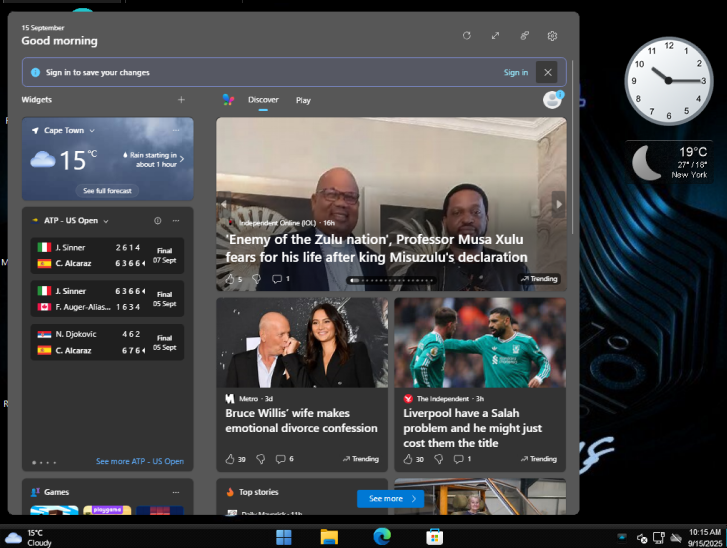
Task: Open Liverpool Salah problem headline
Action: (x=472, y=428)
